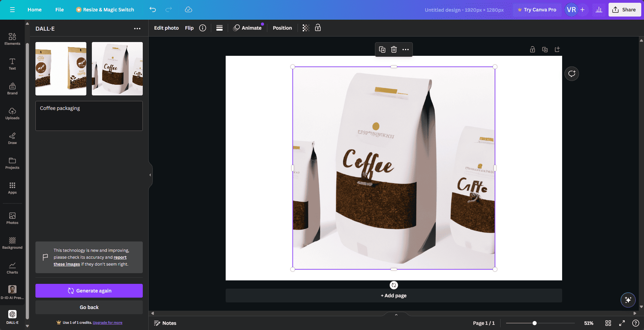Viewport: 644px width, 330px height.
Task: Duplicate the page icon above canvas
Action: tap(545, 50)
